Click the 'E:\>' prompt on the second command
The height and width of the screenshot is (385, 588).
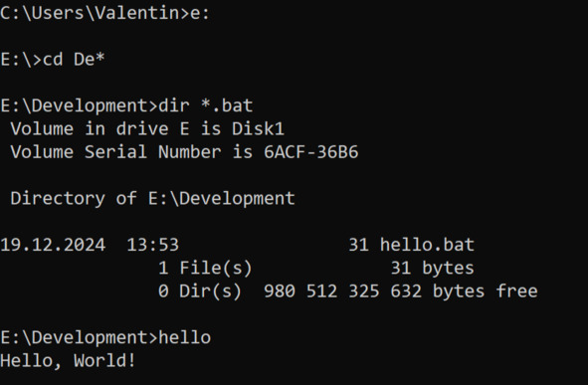(21, 60)
